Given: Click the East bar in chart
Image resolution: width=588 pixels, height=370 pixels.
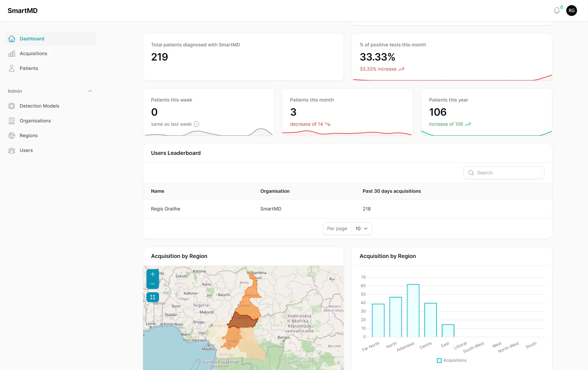Looking at the screenshot, I should coord(448,331).
